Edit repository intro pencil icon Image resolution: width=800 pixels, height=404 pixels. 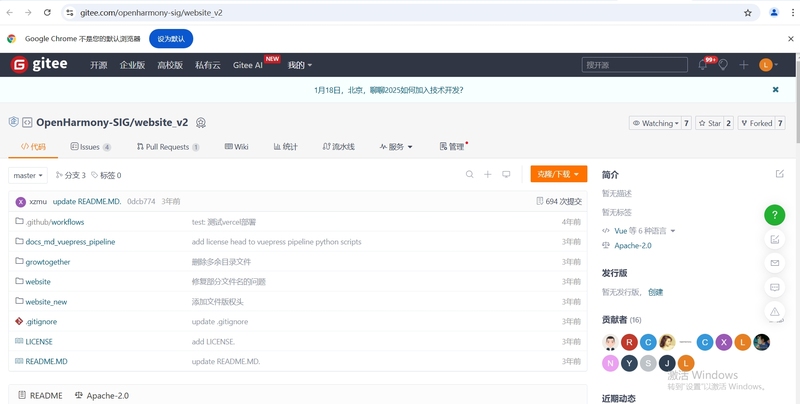[780, 174]
